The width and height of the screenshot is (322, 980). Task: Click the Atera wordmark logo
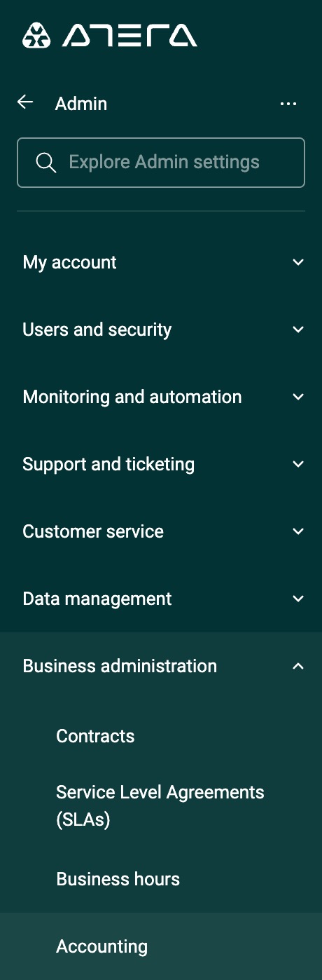[x=130, y=35]
